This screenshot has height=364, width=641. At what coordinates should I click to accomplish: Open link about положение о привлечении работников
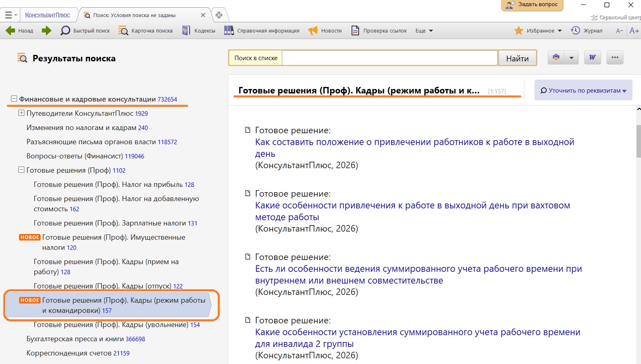tap(415, 148)
